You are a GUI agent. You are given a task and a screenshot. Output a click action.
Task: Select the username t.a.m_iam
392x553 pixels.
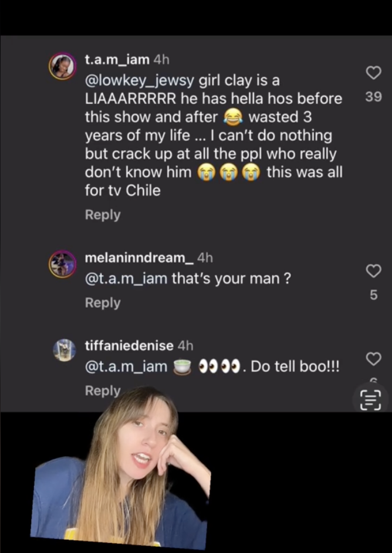point(116,59)
